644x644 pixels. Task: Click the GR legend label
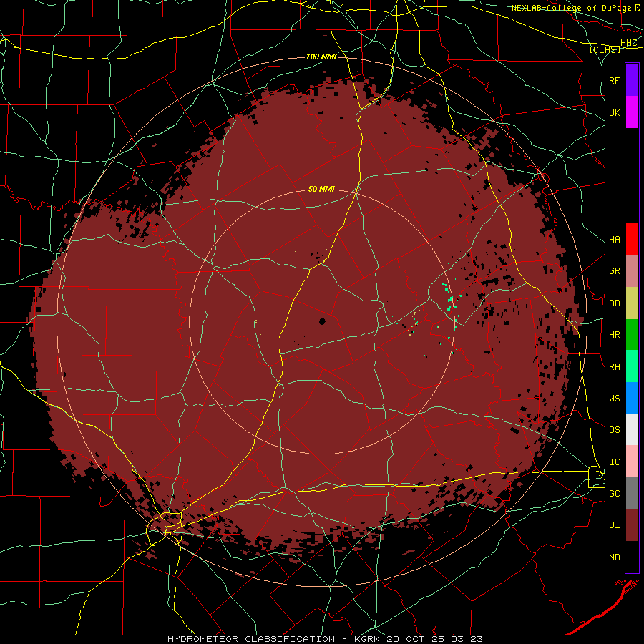coord(615,271)
